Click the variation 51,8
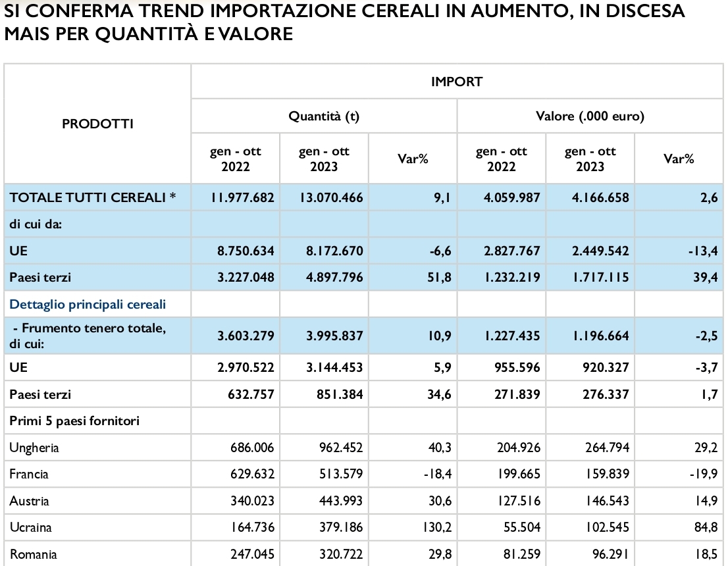The width and height of the screenshot is (728, 566). coord(440,278)
